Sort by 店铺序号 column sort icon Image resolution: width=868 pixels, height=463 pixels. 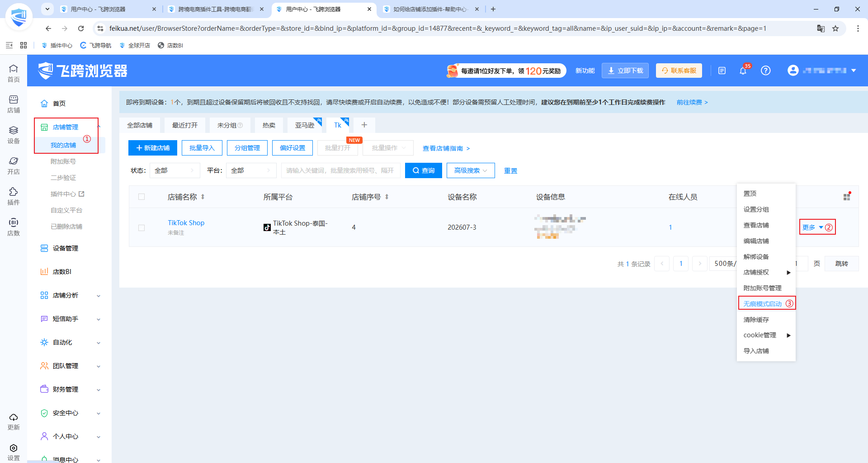pos(387,197)
